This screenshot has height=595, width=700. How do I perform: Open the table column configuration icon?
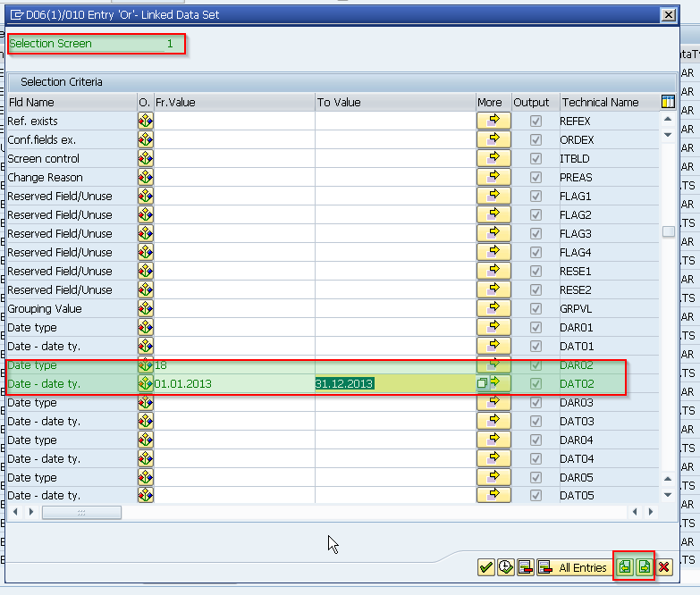click(x=668, y=102)
